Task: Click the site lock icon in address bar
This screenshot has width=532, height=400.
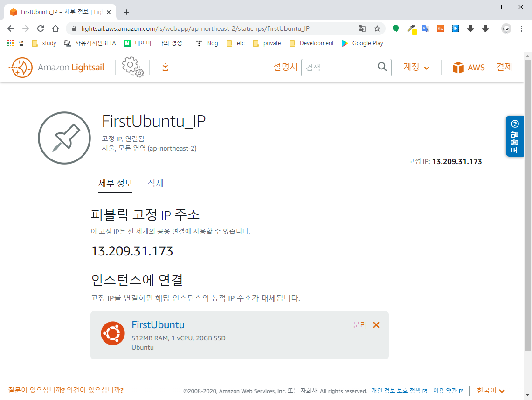Action: [x=74, y=28]
